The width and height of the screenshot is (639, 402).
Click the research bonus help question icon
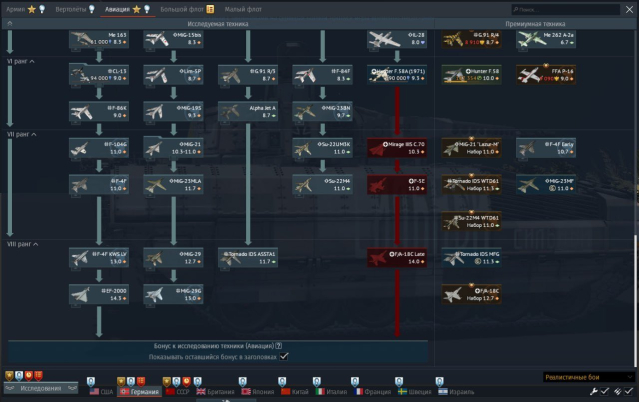point(278,345)
